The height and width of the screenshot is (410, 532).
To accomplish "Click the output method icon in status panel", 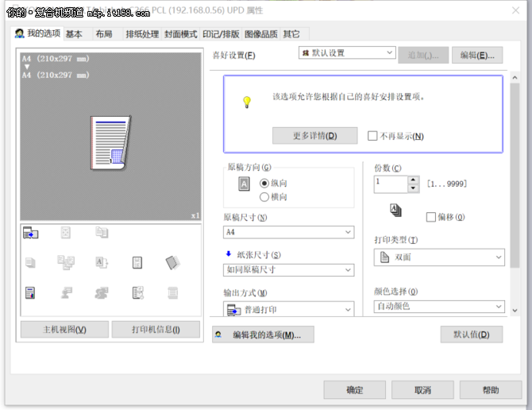I will pyautogui.click(x=30, y=233).
